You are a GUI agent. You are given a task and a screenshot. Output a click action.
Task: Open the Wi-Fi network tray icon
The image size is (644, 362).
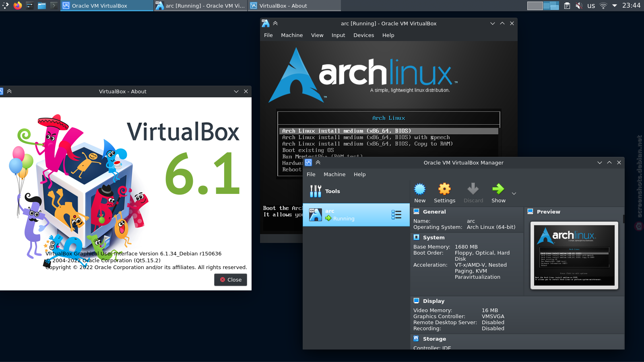point(603,6)
